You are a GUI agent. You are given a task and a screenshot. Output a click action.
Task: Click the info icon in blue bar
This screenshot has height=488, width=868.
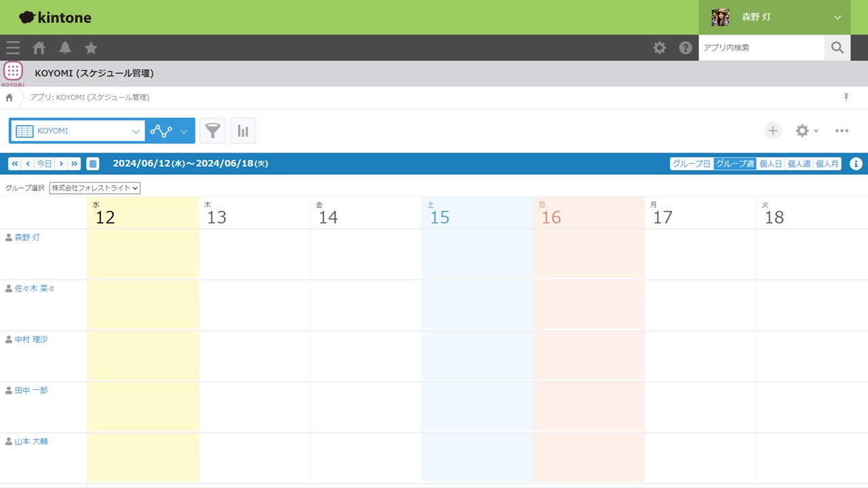856,163
